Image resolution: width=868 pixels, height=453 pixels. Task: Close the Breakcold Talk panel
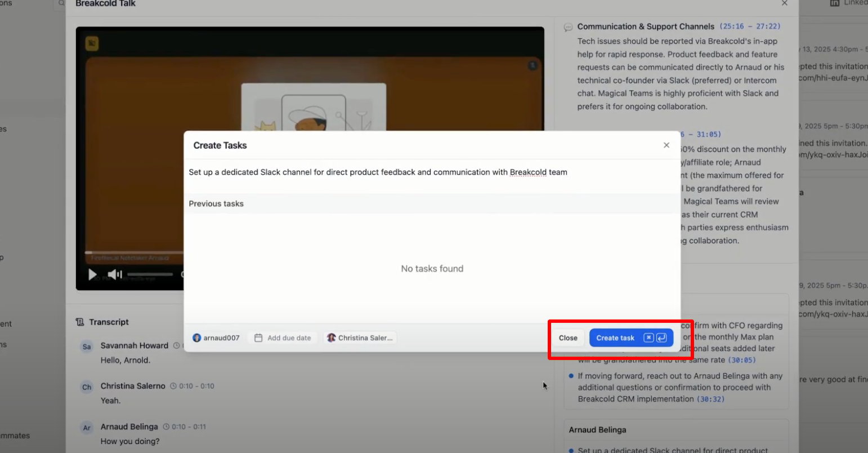785,3
